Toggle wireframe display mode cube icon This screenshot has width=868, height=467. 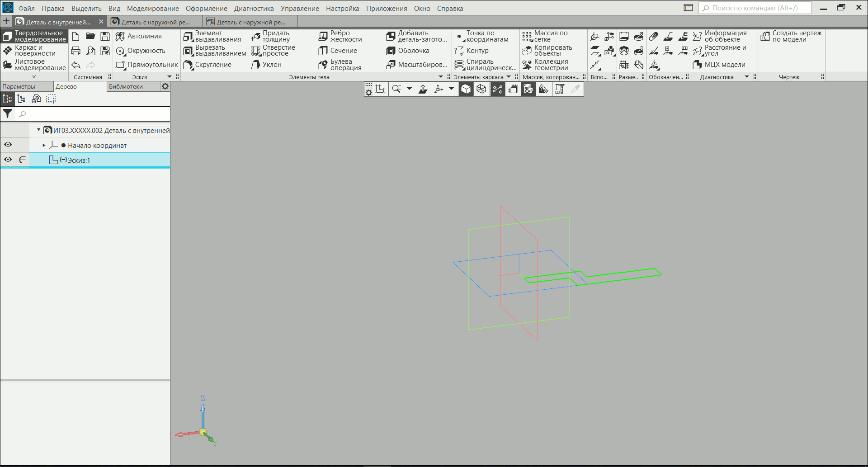tap(481, 89)
